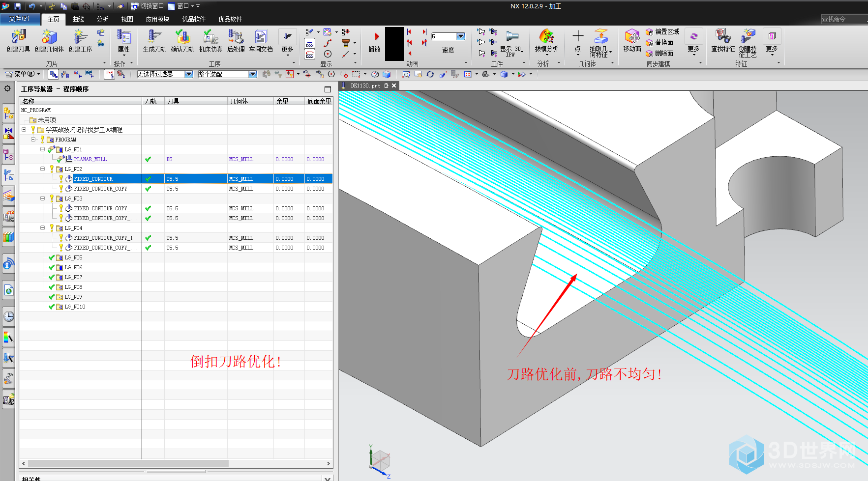Click the save icon in the title bar
The width and height of the screenshot is (868, 481).
[18, 6]
